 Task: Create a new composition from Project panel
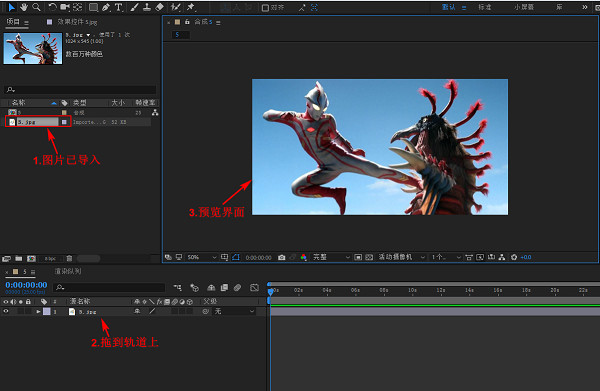click(31, 259)
